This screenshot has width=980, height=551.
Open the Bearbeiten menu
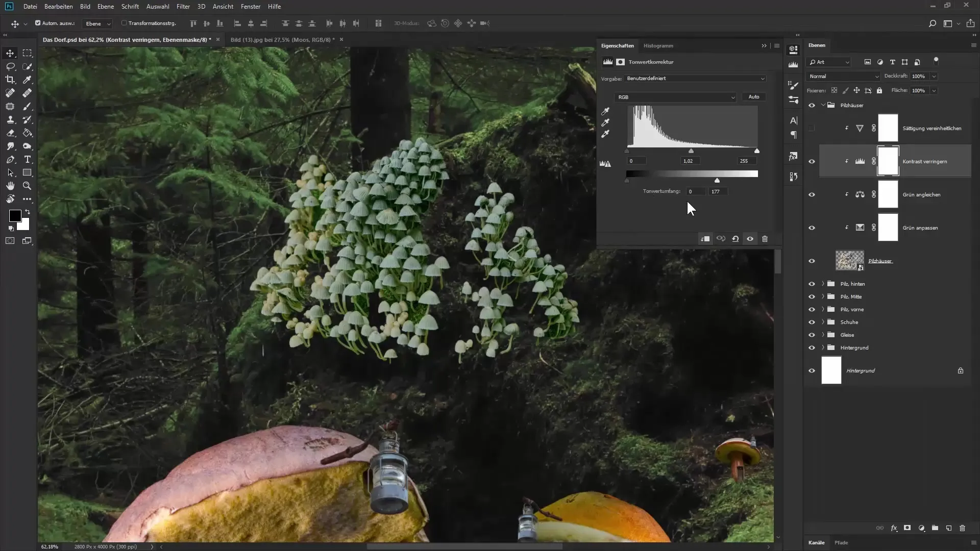58,7
